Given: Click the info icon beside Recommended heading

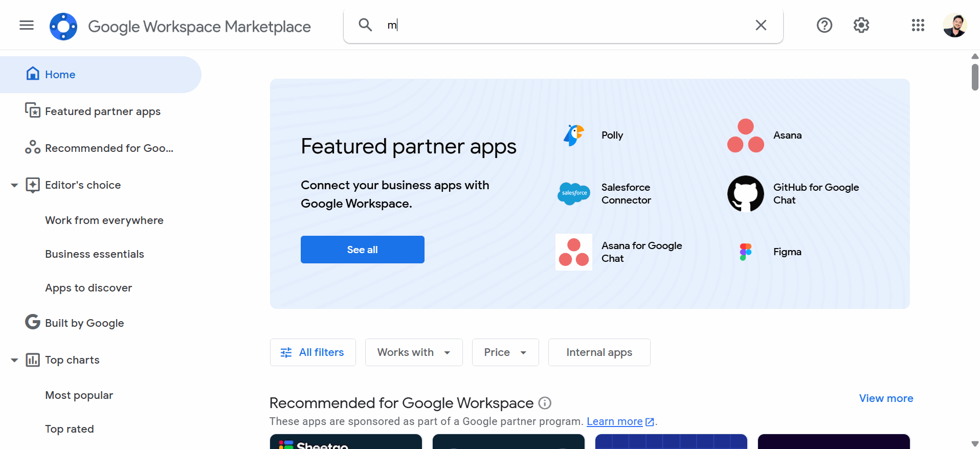Looking at the screenshot, I should [545, 403].
